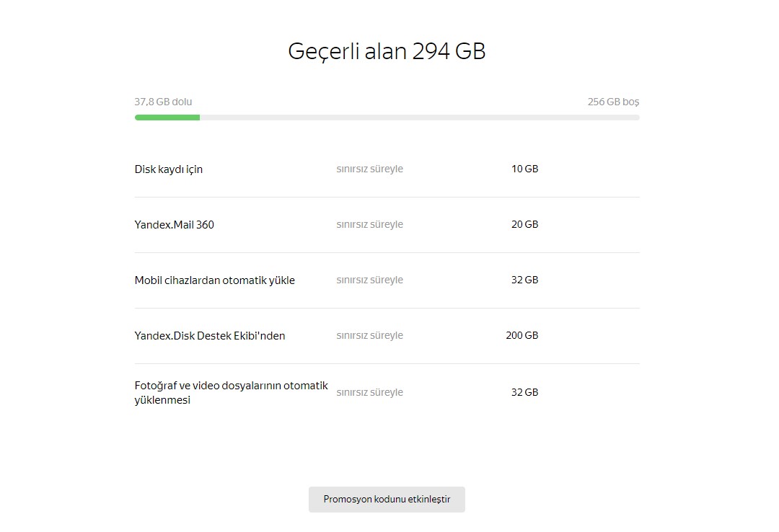Click the green filled part of storage bar
This screenshot has width=779, height=532.
point(167,118)
